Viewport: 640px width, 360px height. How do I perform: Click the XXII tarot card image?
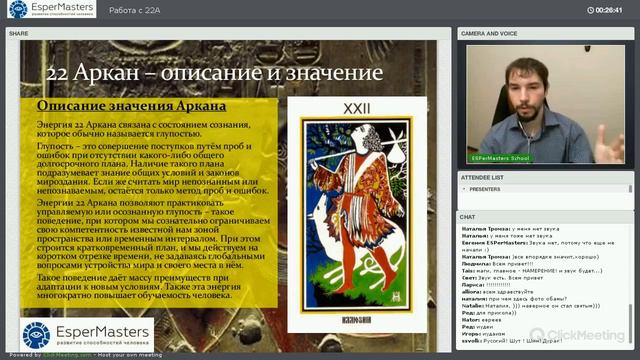coord(357,215)
